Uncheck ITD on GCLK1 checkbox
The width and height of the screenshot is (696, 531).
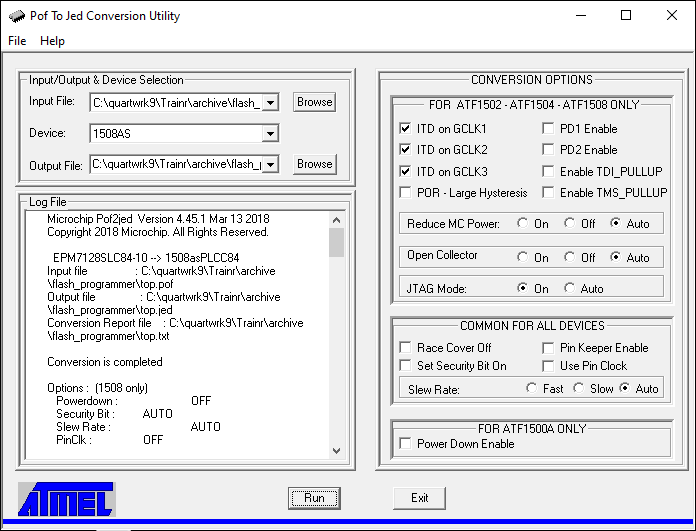[405, 129]
